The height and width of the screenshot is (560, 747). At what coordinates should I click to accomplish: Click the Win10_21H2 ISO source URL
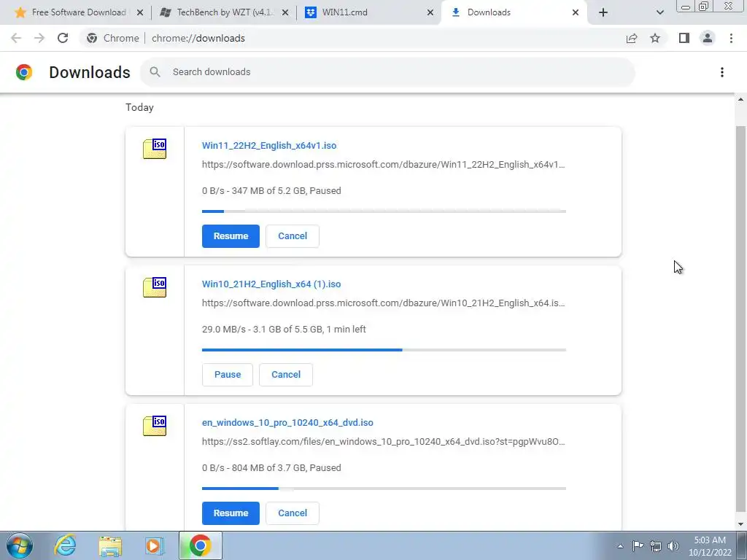click(384, 303)
